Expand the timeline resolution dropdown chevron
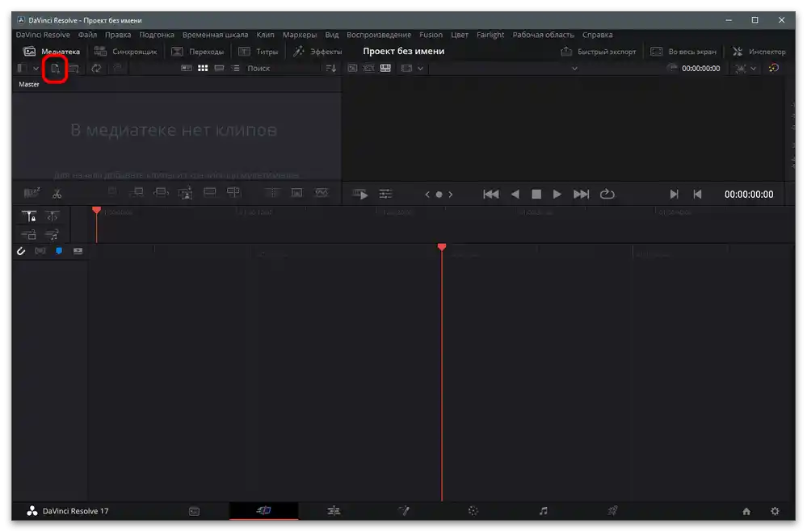Image resolution: width=807 pixels, height=532 pixels. (x=421, y=69)
